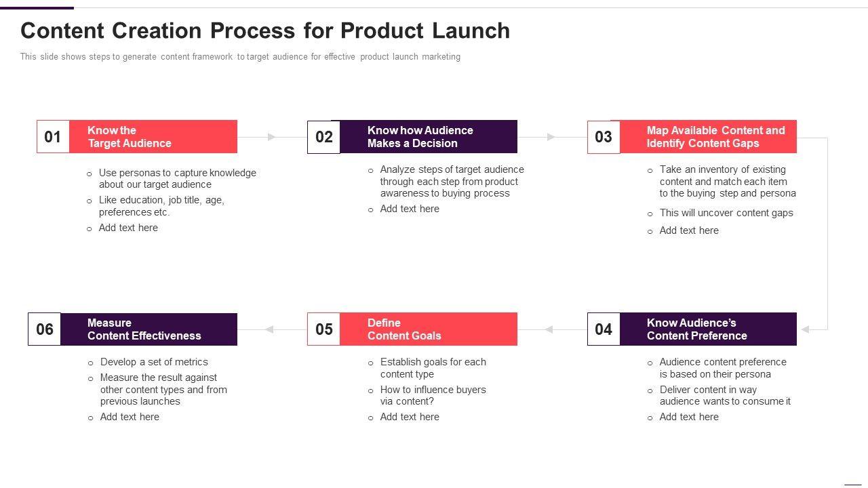
Task: Click the 02 step number box
Action: [323, 137]
